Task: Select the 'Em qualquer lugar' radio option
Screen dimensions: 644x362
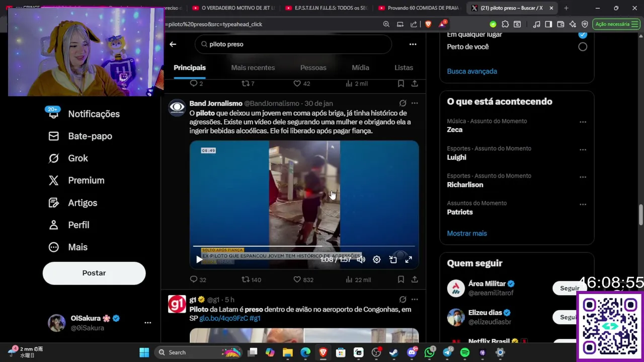Action: (x=583, y=34)
